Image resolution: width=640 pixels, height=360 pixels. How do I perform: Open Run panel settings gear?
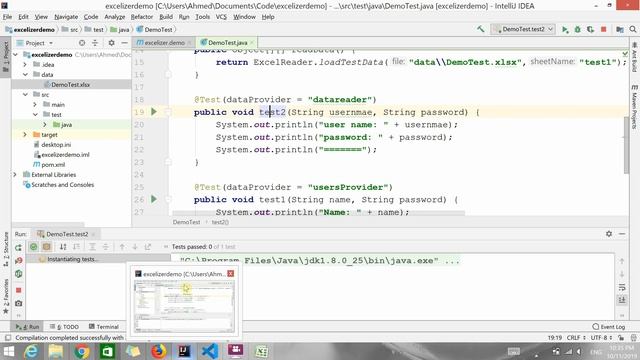[609, 234]
